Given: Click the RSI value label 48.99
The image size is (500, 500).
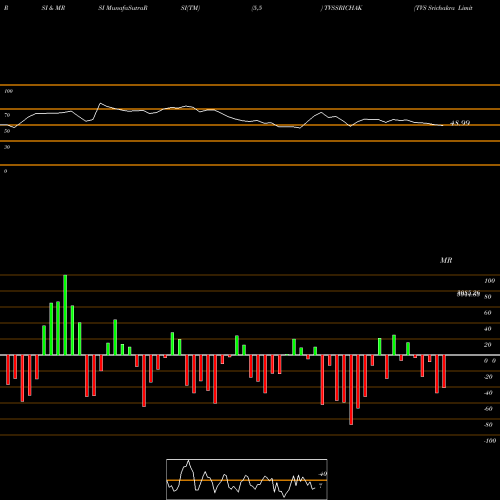Looking at the screenshot, I should pos(460,123).
